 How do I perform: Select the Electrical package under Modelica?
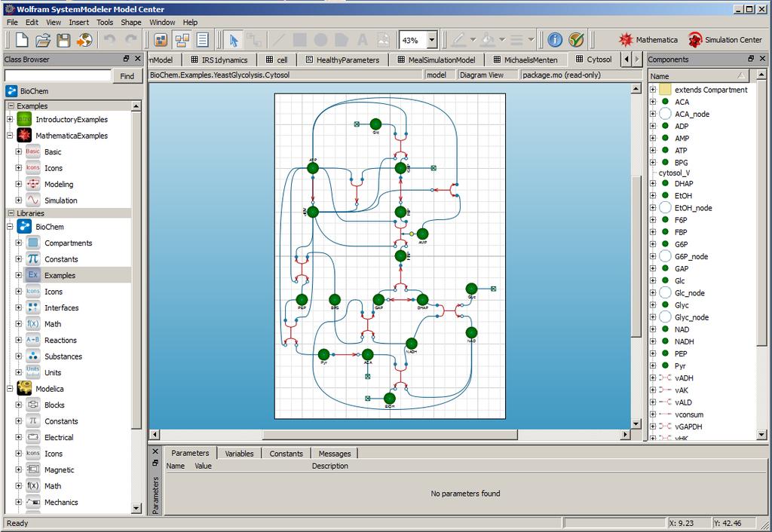point(59,437)
